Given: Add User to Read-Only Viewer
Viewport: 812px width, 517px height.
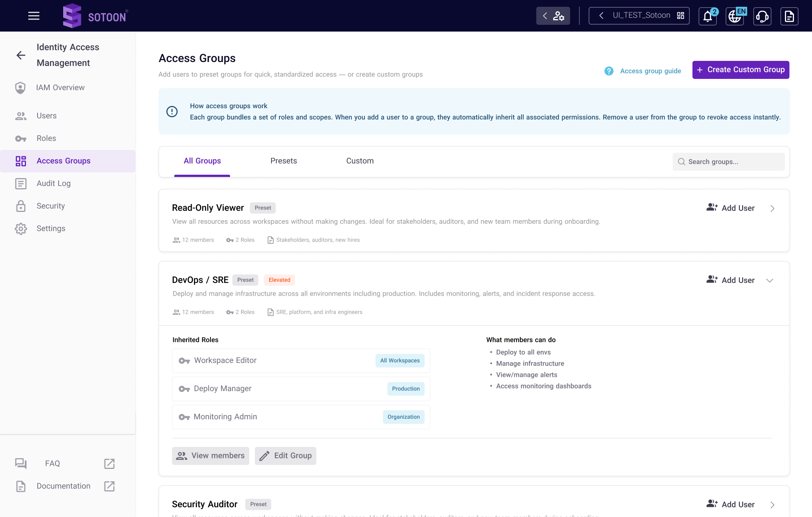Looking at the screenshot, I should pos(730,208).
